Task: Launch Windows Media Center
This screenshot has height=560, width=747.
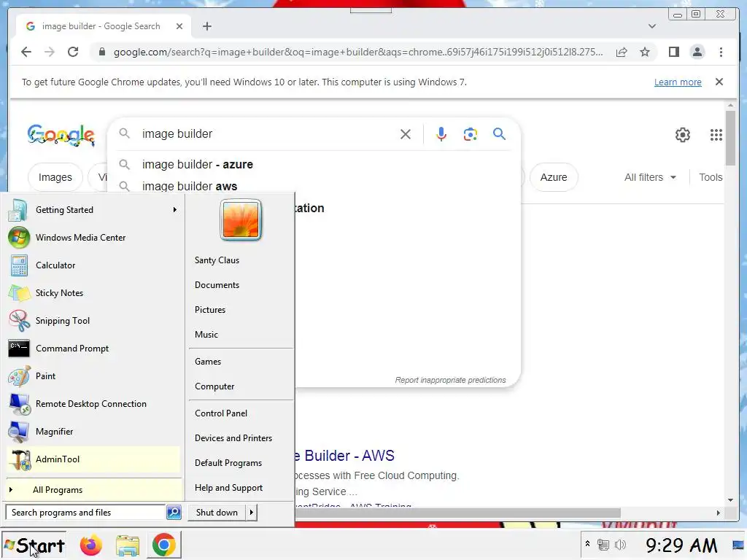Action: [93, 238]
